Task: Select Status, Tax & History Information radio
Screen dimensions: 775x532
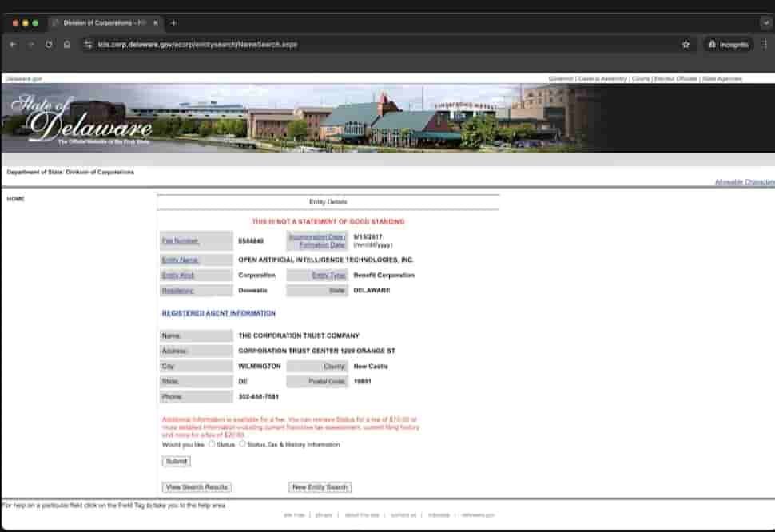Action: tap(243, 444)
